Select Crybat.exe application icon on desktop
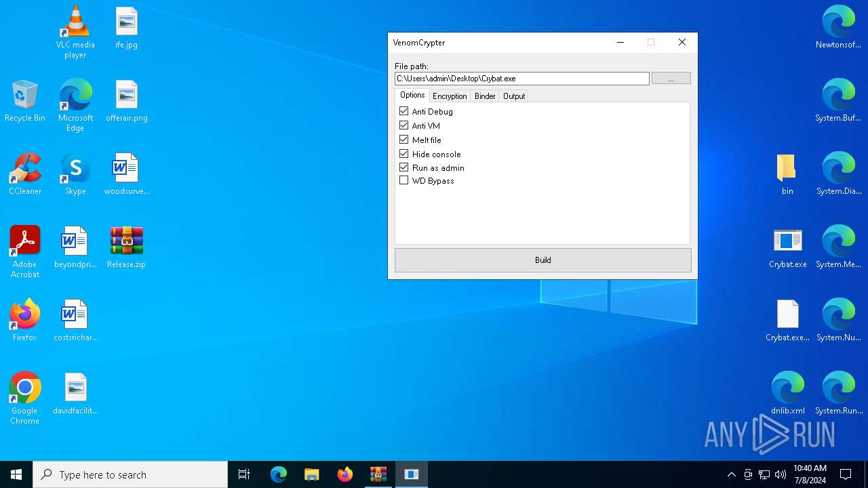 point(787,247)
